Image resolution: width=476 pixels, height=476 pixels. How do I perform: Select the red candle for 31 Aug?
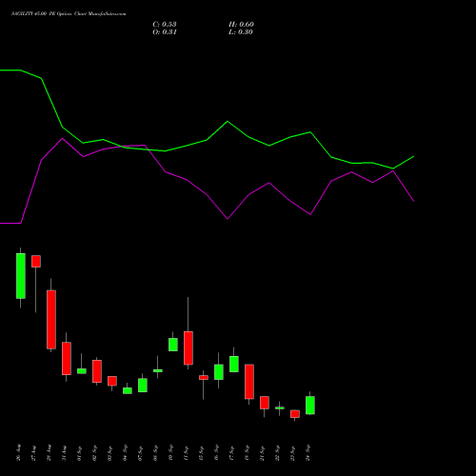point(67,359)
